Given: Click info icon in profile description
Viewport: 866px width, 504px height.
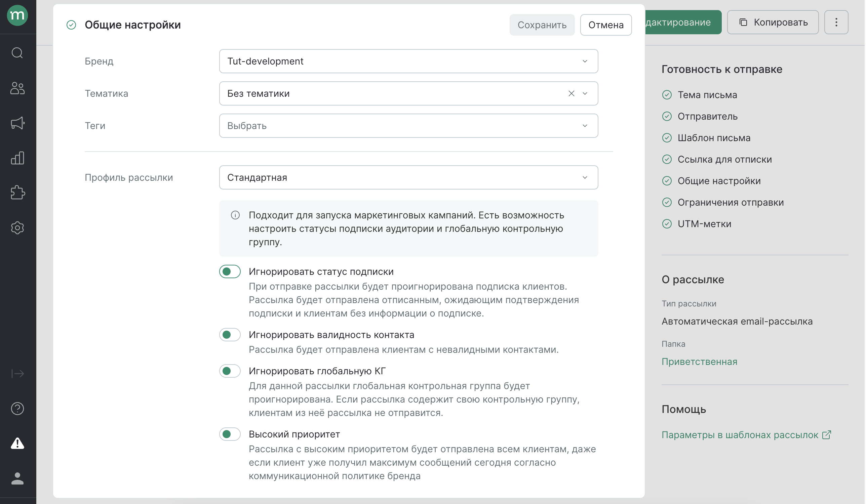Looking at the screenshot, I should coord(235,215).
